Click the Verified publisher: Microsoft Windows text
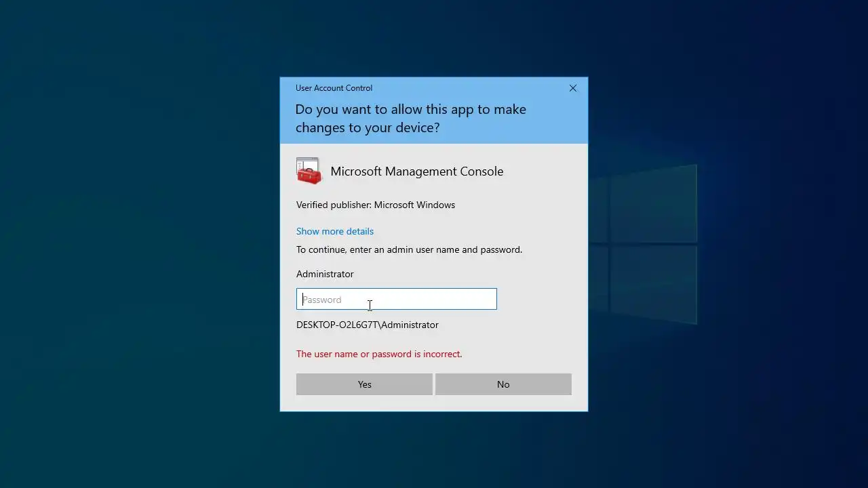The image size is (868, 488). tap(376, 205)
